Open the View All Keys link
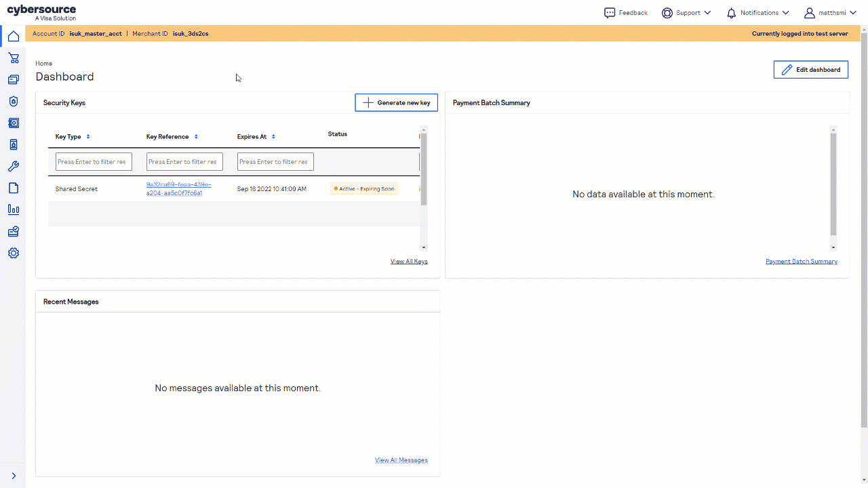 409,262
